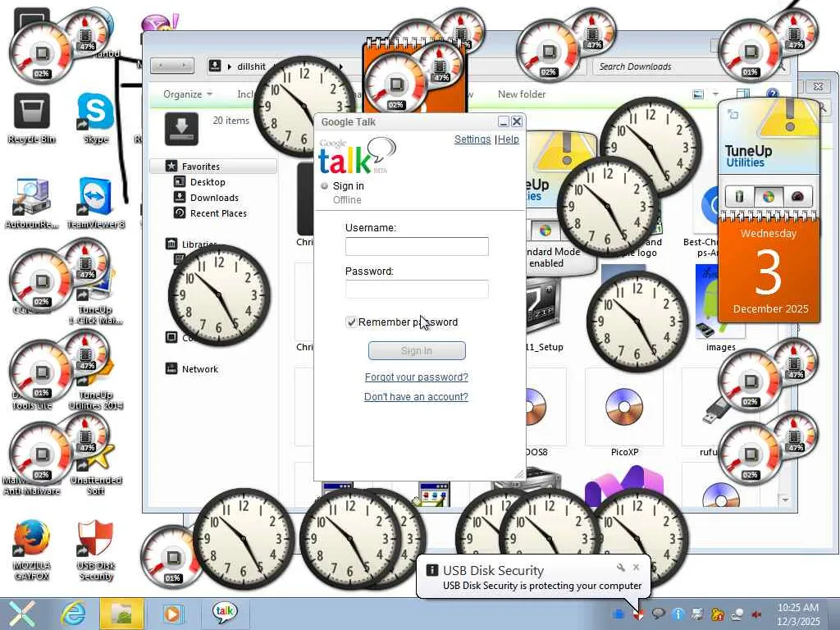Screen dimensions: 840x630
Task: Click the Change your view icon in Explorer
Action: coord(697,94)
